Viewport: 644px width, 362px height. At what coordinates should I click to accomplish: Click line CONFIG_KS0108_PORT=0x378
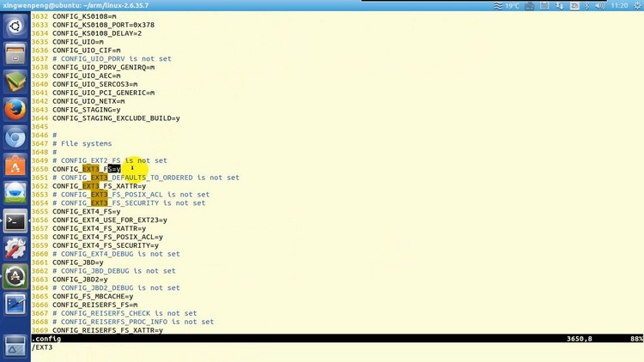[x=104, y=25]
